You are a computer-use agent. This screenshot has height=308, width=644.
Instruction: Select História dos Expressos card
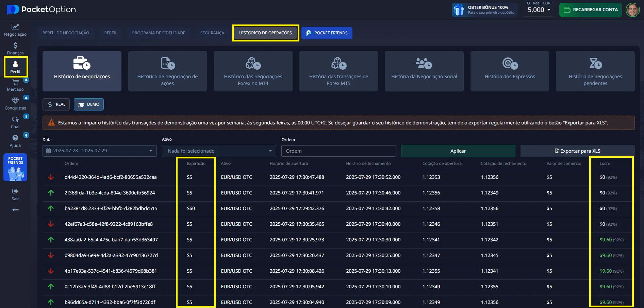pyautogui.click(x=510, y=71)
